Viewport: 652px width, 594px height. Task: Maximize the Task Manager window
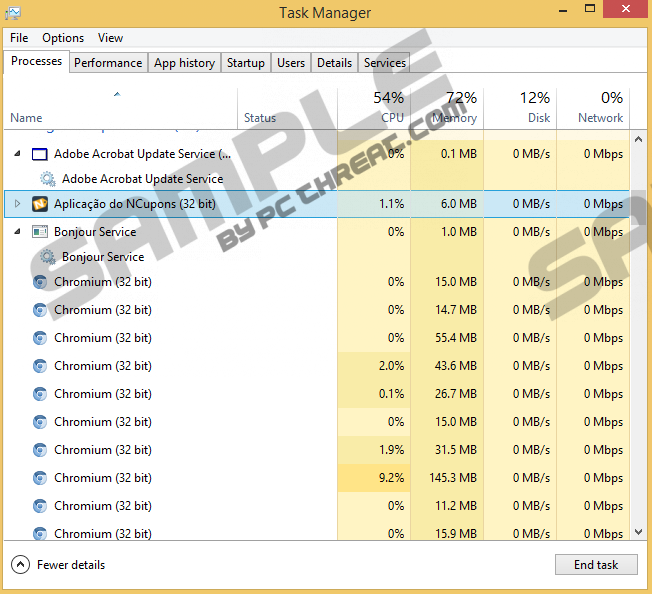tap(590, 8)
